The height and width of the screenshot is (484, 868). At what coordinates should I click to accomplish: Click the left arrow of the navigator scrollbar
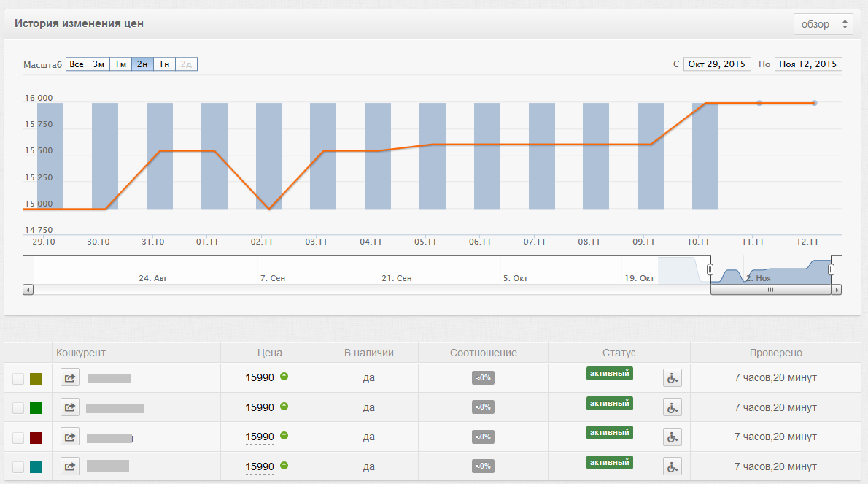[28, 290]
